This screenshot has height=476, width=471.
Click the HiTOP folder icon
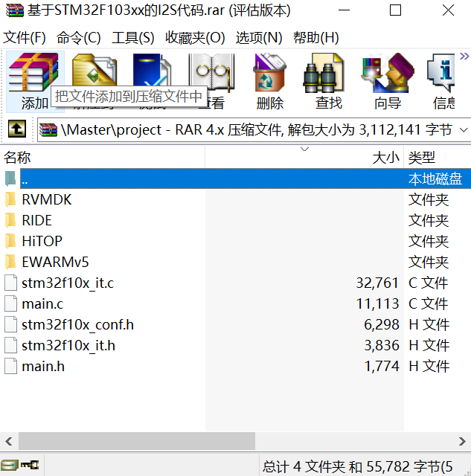pos(10,241)
